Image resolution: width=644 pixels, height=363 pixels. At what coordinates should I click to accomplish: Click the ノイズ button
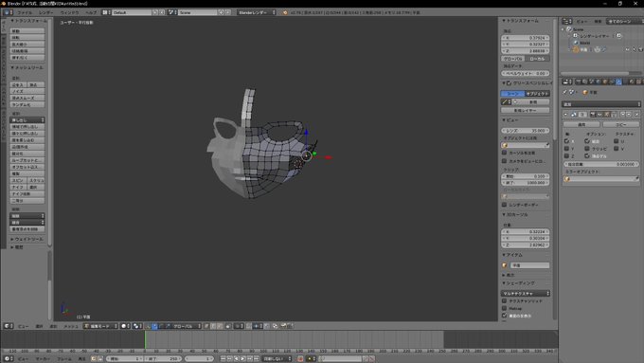[x=27, y=91]
